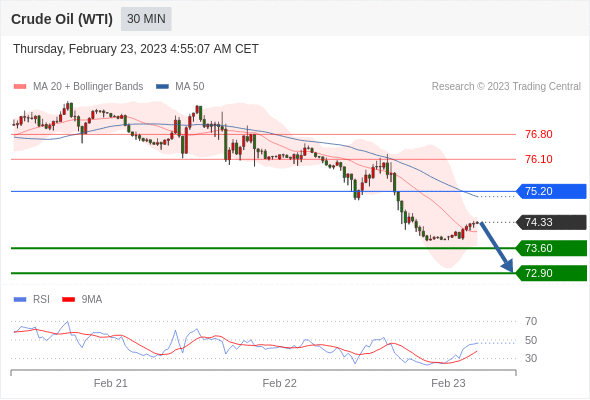Click the MA 50 blue legend swatch
This screenshot has width=590, height=400.
click(162, 87)
